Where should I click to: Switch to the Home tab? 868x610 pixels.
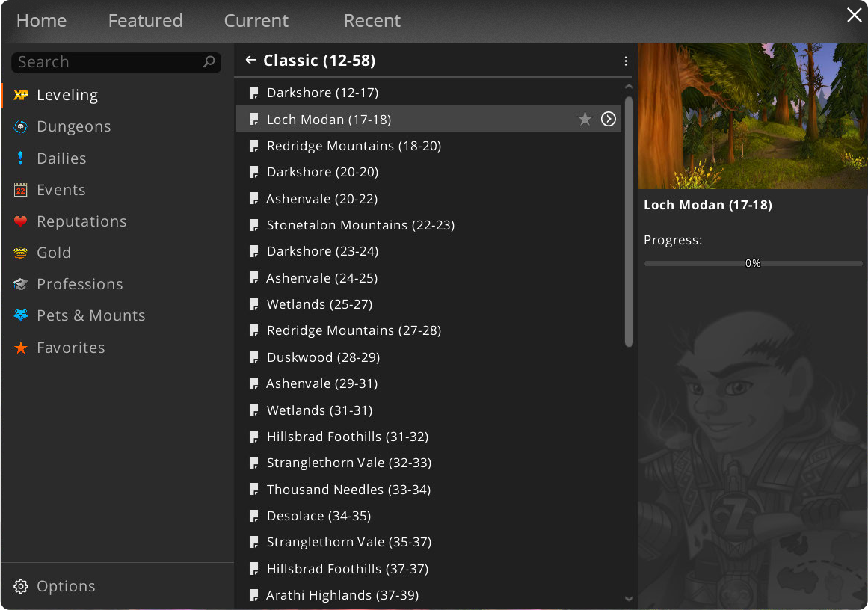pos(42,20)
